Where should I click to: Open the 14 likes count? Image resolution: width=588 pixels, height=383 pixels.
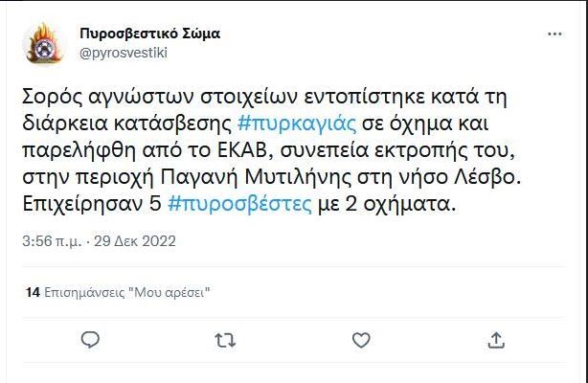coord(33,292)
